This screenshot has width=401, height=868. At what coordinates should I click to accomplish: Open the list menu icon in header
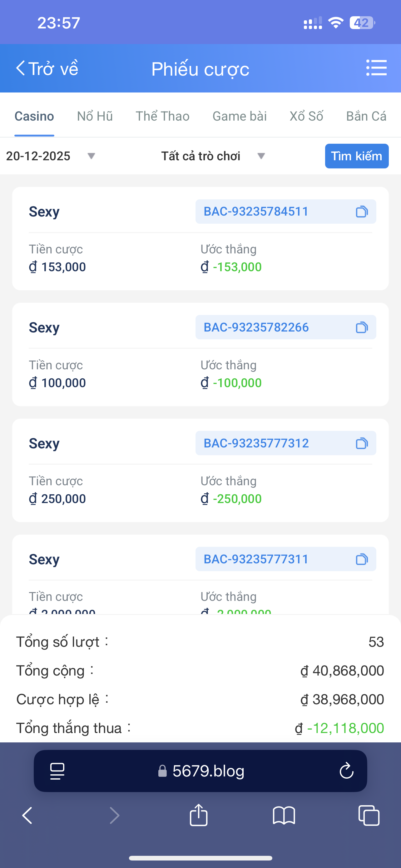[x=376, y=68]
